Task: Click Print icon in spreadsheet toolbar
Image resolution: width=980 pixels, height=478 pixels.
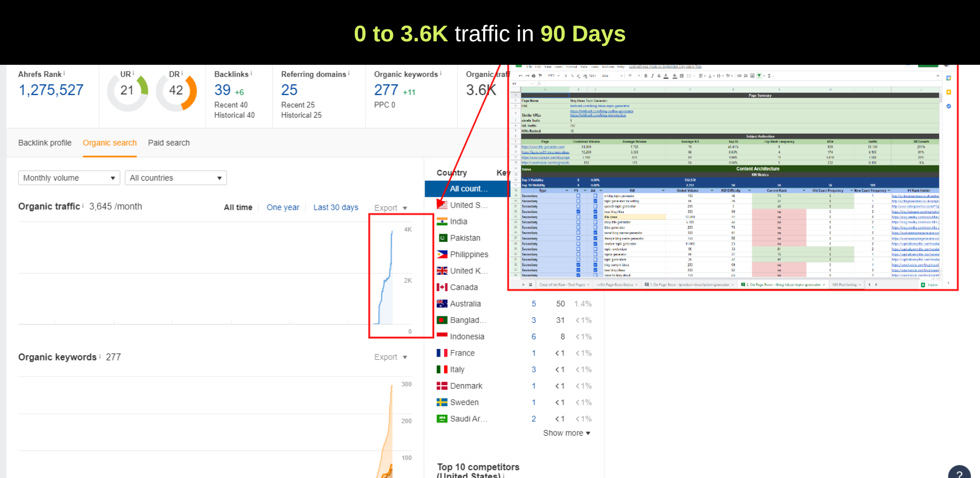Action: tap(533, 76)
